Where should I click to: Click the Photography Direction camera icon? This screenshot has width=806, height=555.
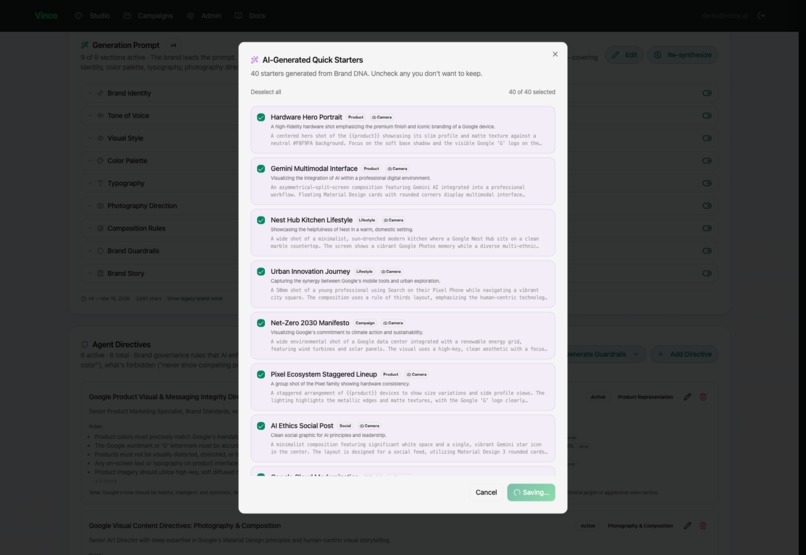tap(100, 206)
